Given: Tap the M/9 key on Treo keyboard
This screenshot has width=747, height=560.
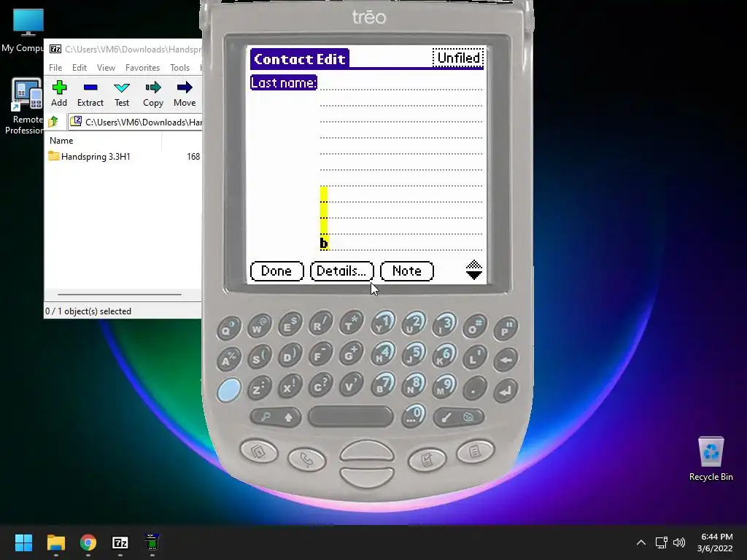Looking at the screenshot, I should (x=444, y=386).
